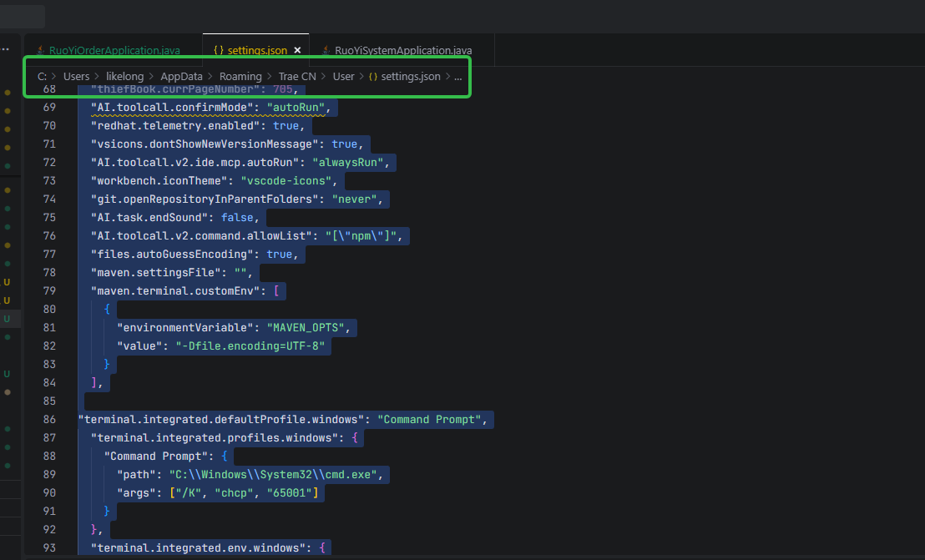
Task: Click the Java icon on RuoYiSystemApplication.java tab
Action: coord(326,50)
